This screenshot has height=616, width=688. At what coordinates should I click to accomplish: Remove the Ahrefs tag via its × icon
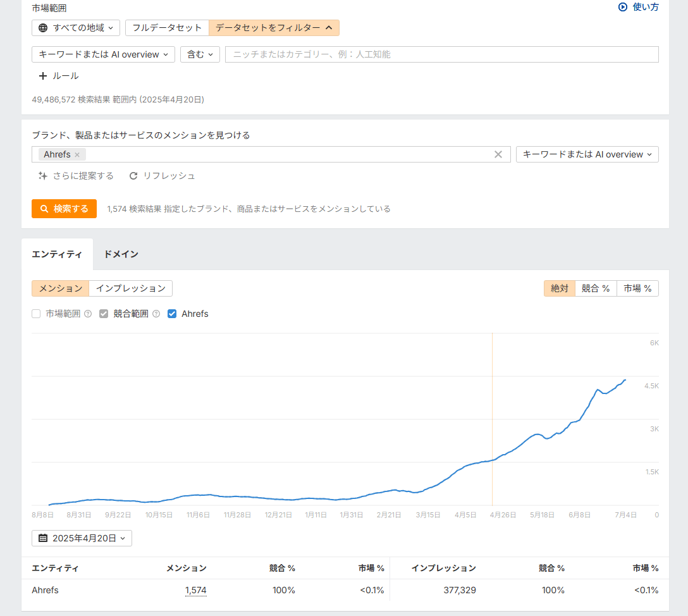click(x=77, y=154)
